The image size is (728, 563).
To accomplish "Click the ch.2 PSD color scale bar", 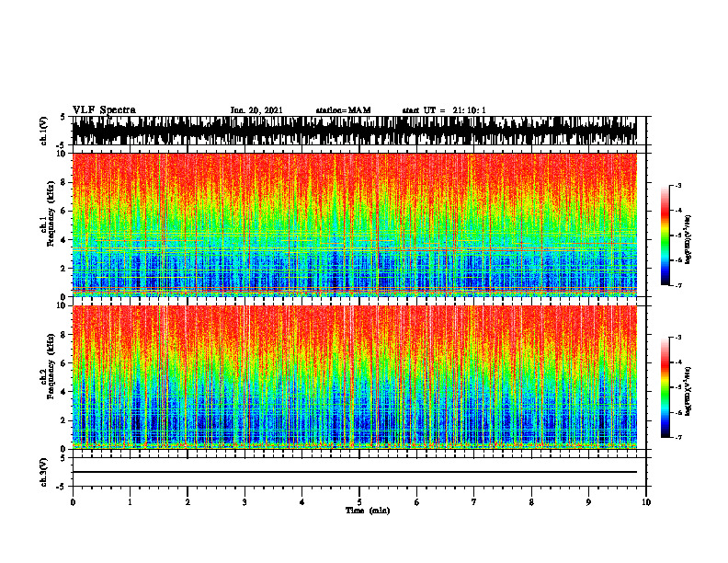I will click(x=665, y=387).
